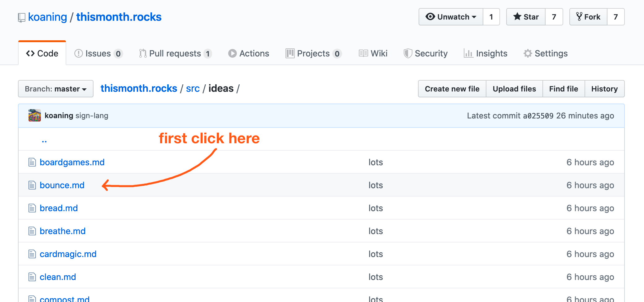Image resolution: width=644 pixels, height=302 pixels.
Task: Open the 'lots' commit message for cardmagic.md
Action: pyautogui.click(x=376, y=254)
